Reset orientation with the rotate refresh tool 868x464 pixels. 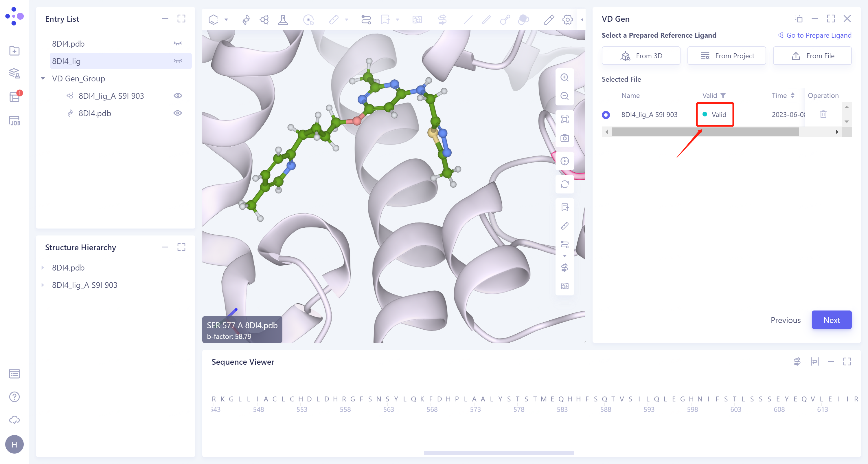click(564, 184)
